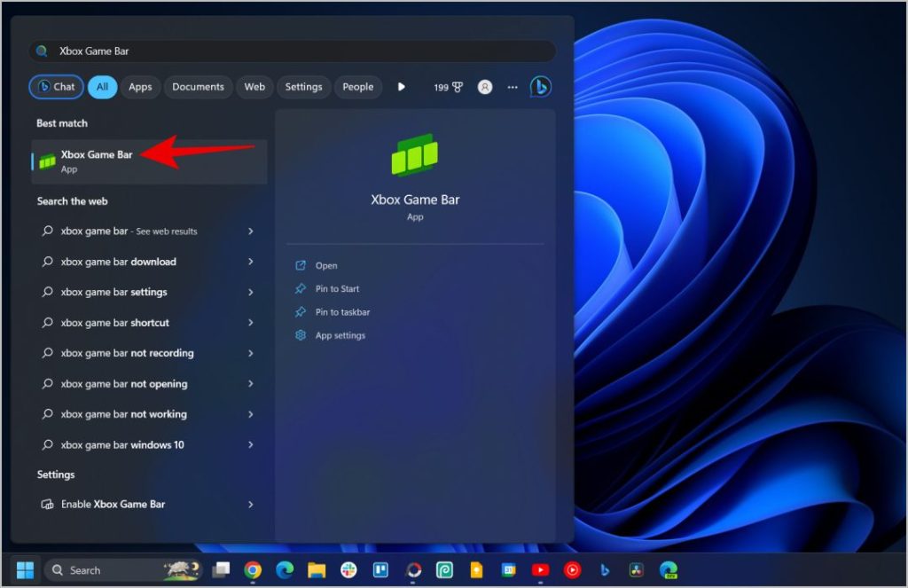Screen dimensions: 908x588
Task: Expand chevron for 'xbox game bar windows 10'
Action: click(251, 445)
